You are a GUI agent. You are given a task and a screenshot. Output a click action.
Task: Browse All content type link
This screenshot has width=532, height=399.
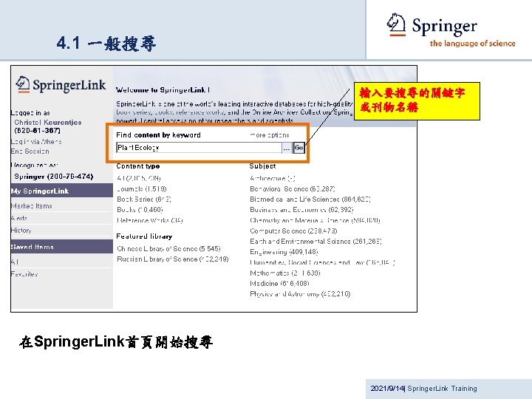(138, 178)
